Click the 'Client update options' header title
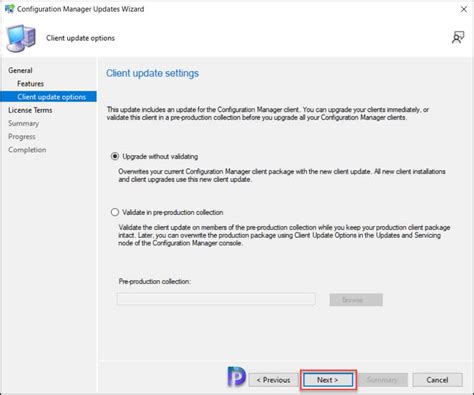The height and width of the screenshot is (395, 474). [80, 38]
